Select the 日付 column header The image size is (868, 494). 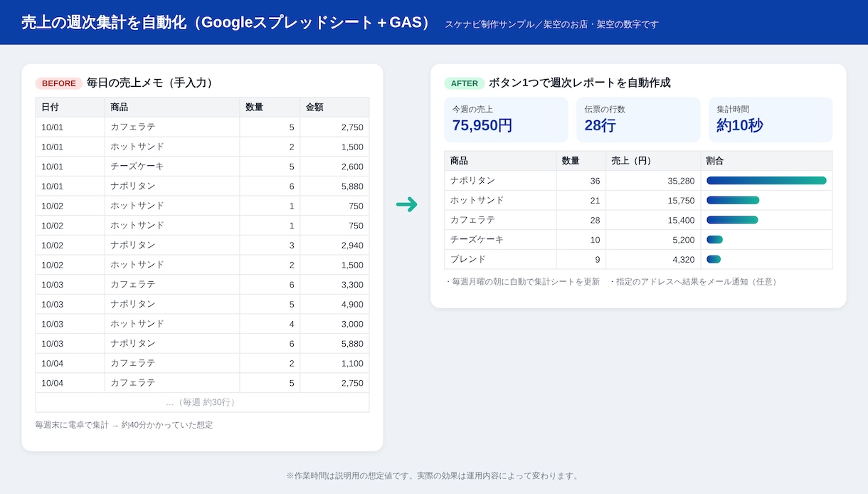70,107
